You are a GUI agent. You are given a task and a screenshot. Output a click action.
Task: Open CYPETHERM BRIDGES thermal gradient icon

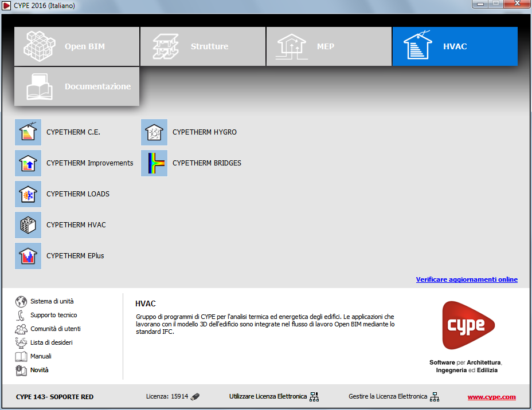click(154, 163)
